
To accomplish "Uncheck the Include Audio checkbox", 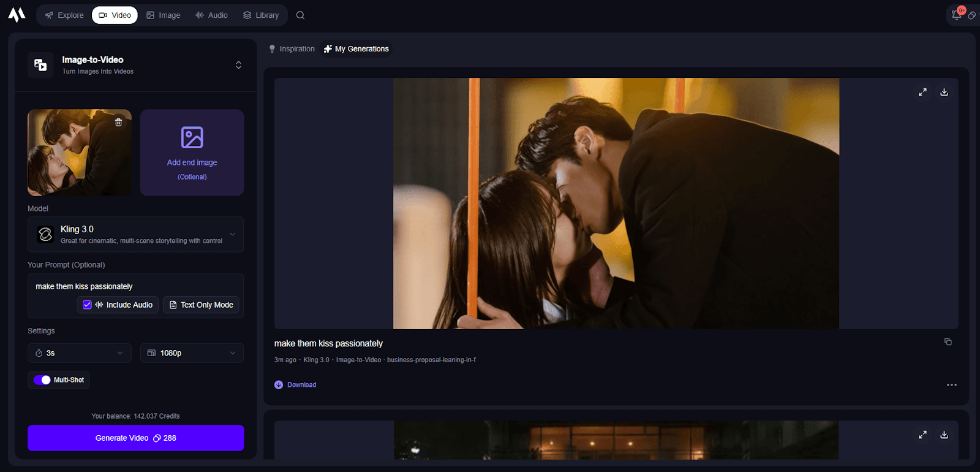I will (x=87, y=305).
